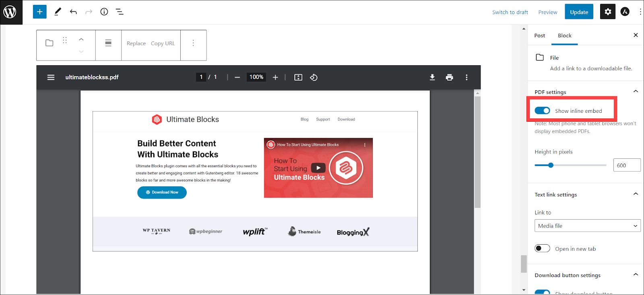This screenshot has height=295, width=644.
Task: Collapse the PDF settings section
Action: [636, 91]
